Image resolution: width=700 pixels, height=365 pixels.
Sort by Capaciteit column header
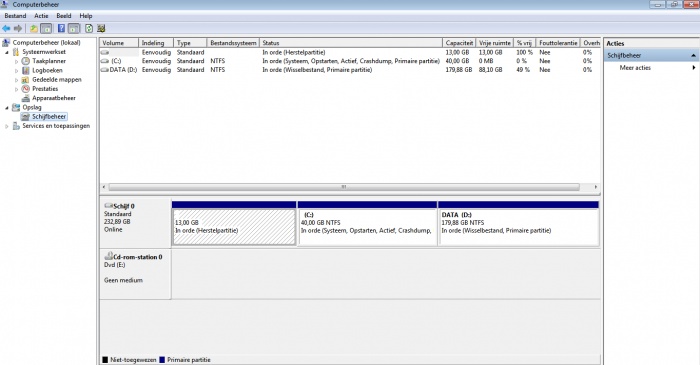click(x=459, y=43)
